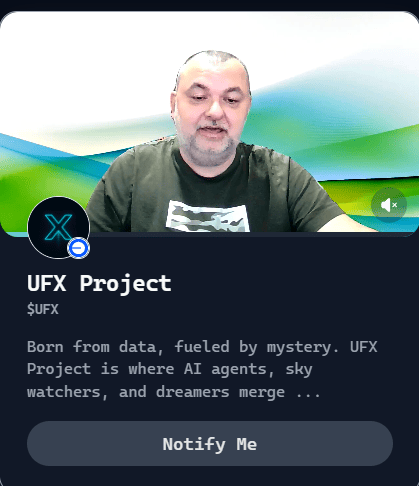
Task: Click "UFX" at the end of the first description line
Action: 363,347
